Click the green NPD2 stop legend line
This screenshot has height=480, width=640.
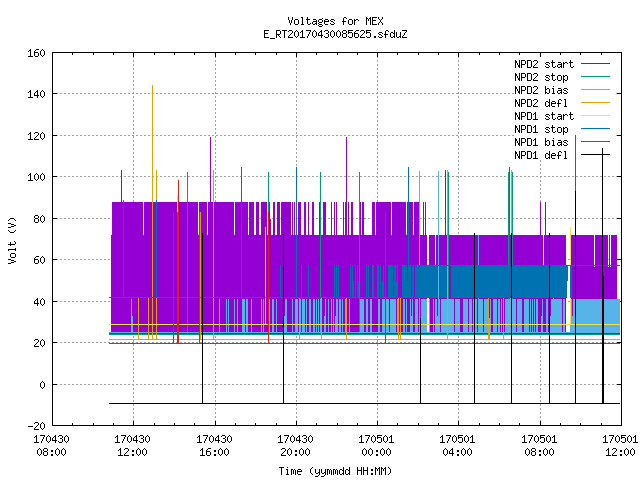[x=595, y=77]
